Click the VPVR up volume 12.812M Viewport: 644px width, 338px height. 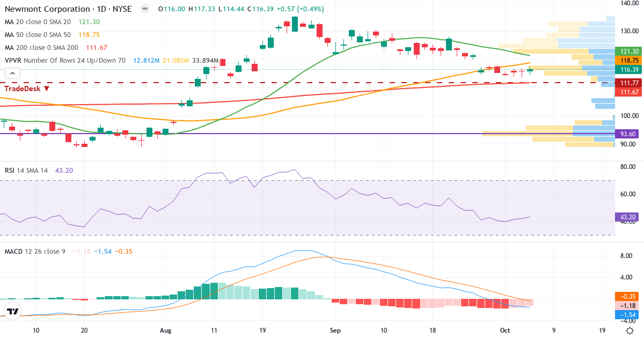coord(147,61)
